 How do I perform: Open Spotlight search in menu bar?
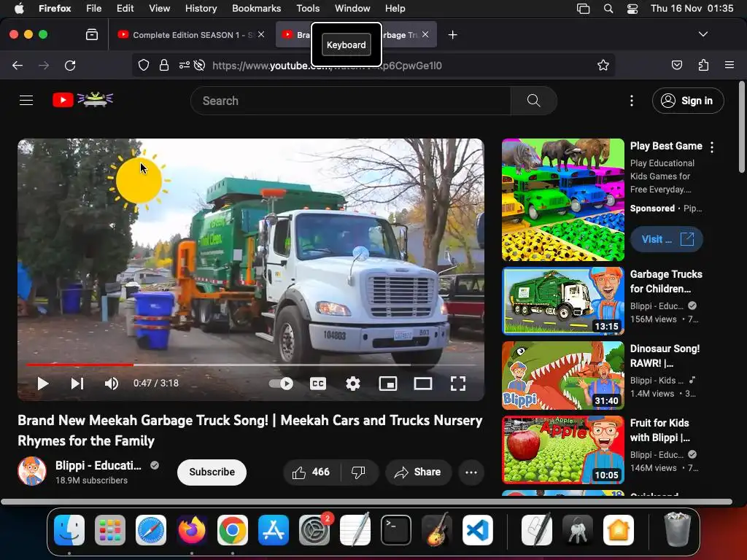click(x=608, y=8)
